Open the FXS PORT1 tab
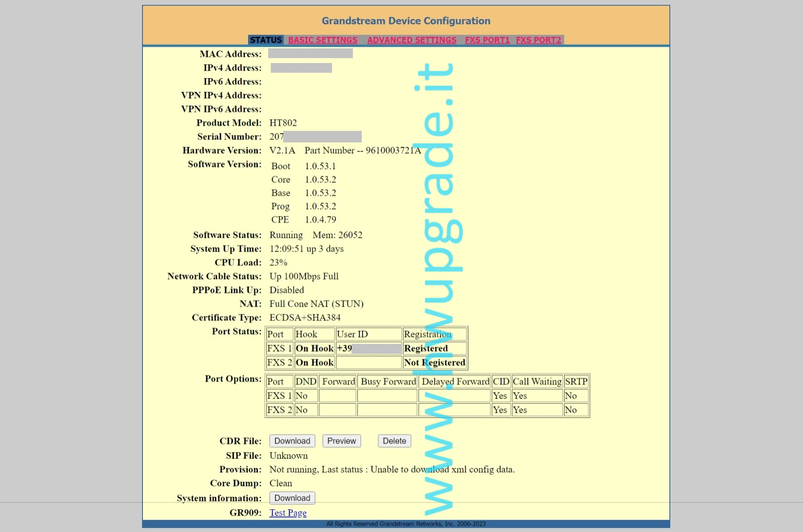803x532 pixels. pos(487,40)
